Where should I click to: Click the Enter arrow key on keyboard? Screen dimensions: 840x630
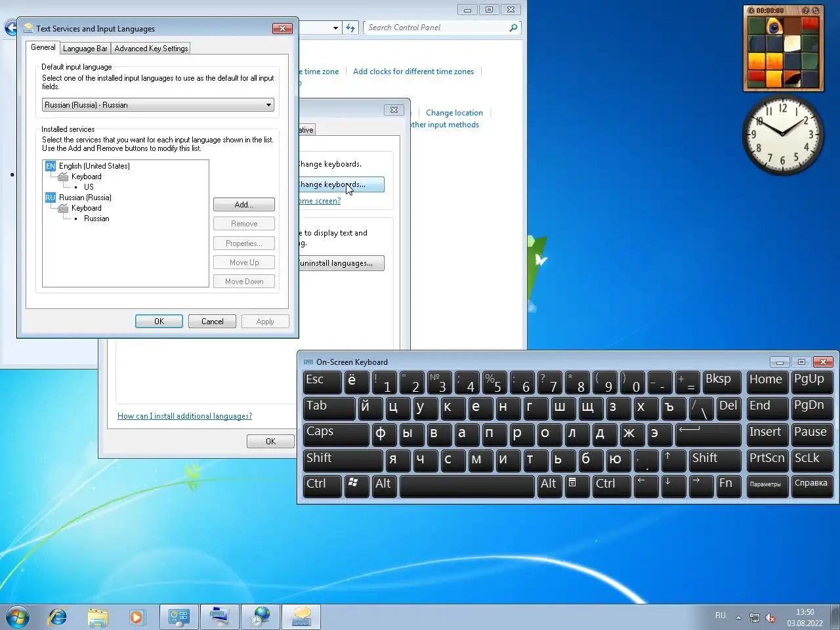(x=708, y=434)
